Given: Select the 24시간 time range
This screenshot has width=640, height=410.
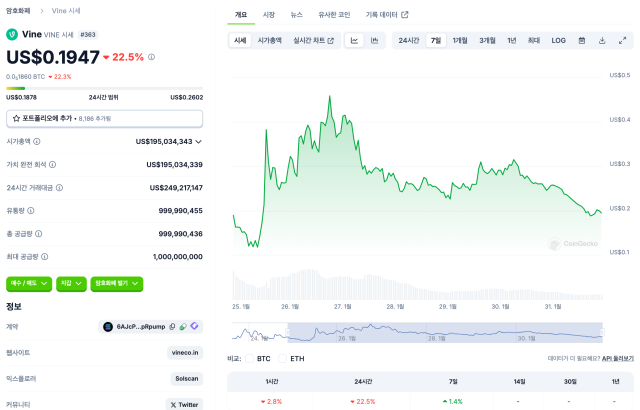Looking at the screenshot, I should click(409, 41).
